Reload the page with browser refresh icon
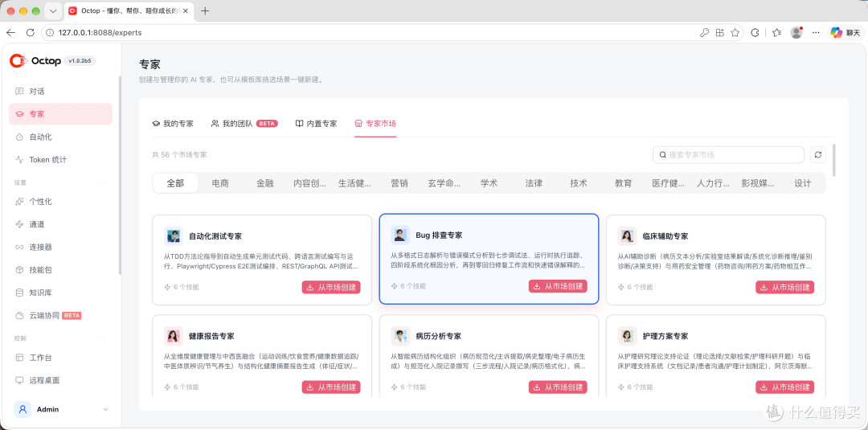Screen dimensions: 868x430 pyautogui.click(x=30, y=33)
